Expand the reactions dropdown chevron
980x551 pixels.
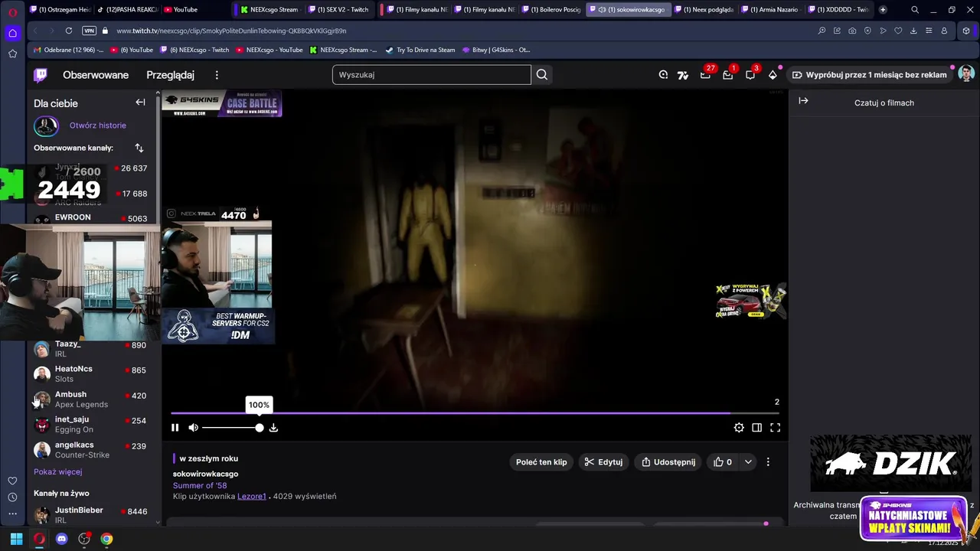click(x=748, y=462)
